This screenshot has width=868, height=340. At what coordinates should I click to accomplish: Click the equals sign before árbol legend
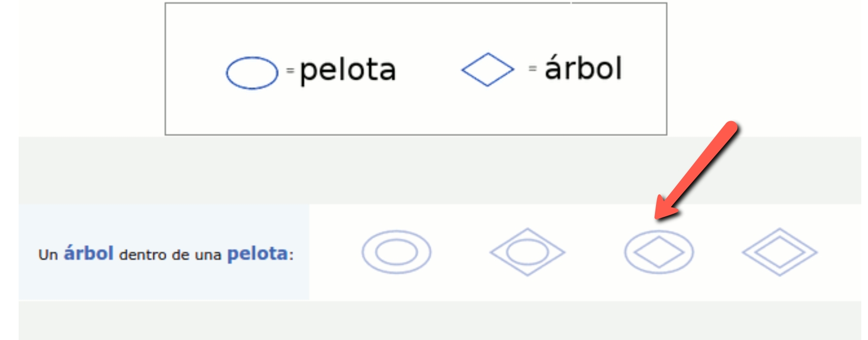tap(532, 68)
